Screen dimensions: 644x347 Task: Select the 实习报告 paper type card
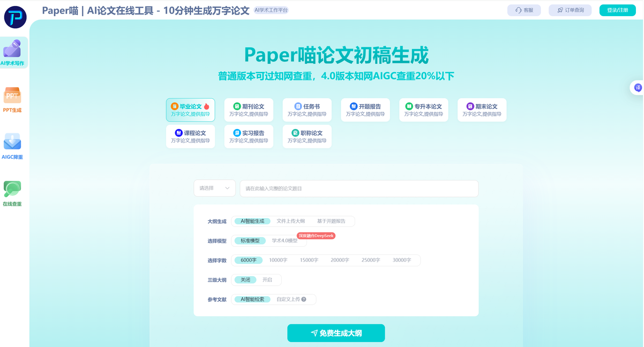[249, 136]
